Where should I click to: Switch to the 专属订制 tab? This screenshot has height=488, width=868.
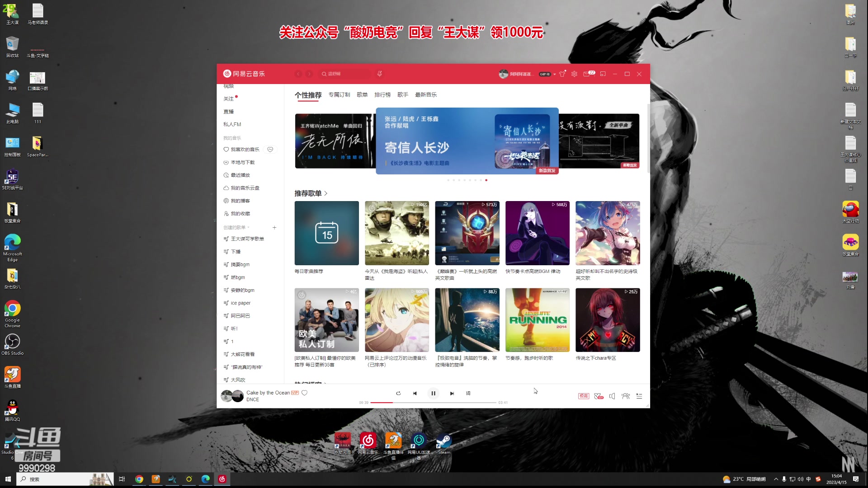pyautogui.click(x=339, y=94)
